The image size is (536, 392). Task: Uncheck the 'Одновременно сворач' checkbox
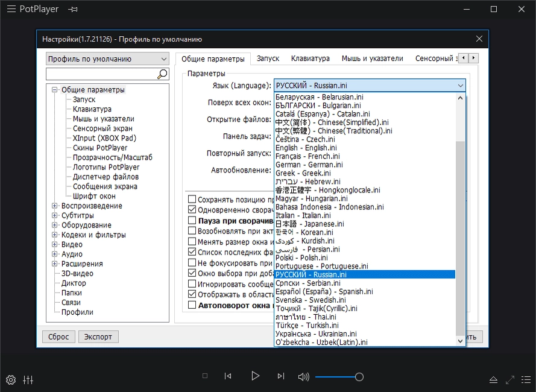click(192, 210)
